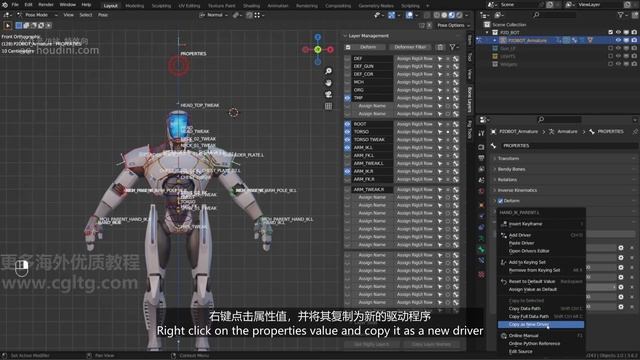The image size is (640, 360).
Task: Click the DEF_GUN layer name field
Action: point(372,66)
